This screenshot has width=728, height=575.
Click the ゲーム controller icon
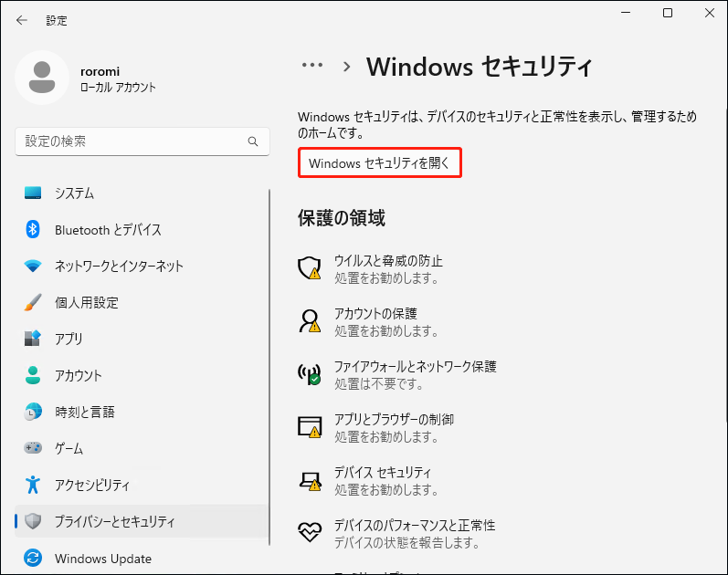(x=33, y=448)
